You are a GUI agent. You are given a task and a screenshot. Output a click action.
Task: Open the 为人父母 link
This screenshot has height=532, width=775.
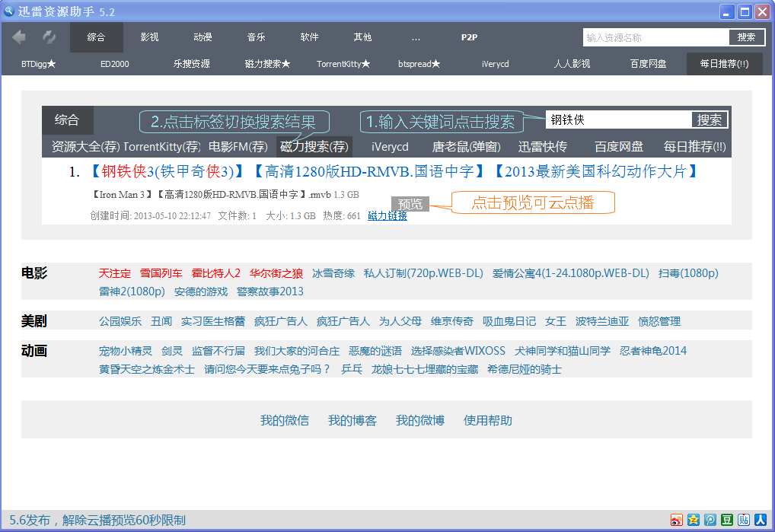pos(400,322)
